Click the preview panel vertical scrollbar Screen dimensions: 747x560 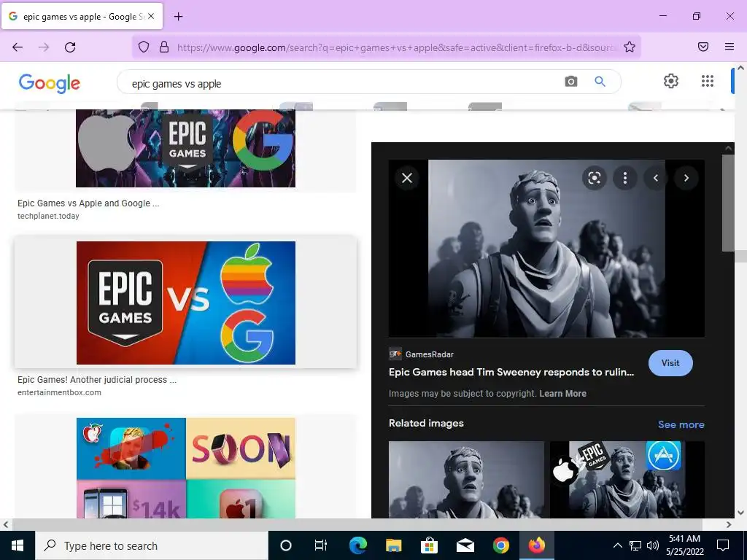728,203
